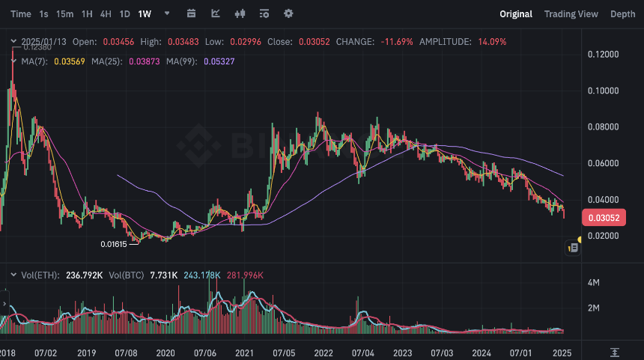Select the 4H interval
This screenshot has width=644, height=360.
pyautogui.click(x=106, y=14)
